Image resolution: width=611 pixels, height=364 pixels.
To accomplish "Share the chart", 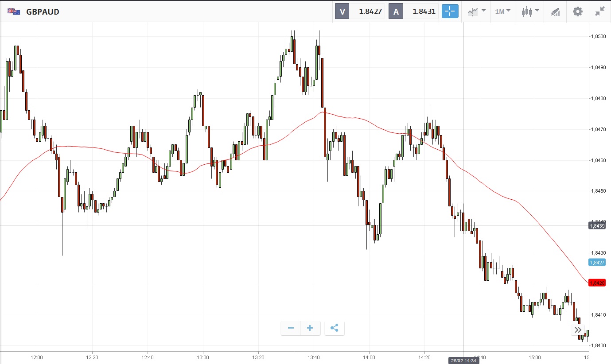I will pyautogui.click(x=335, y=328).
